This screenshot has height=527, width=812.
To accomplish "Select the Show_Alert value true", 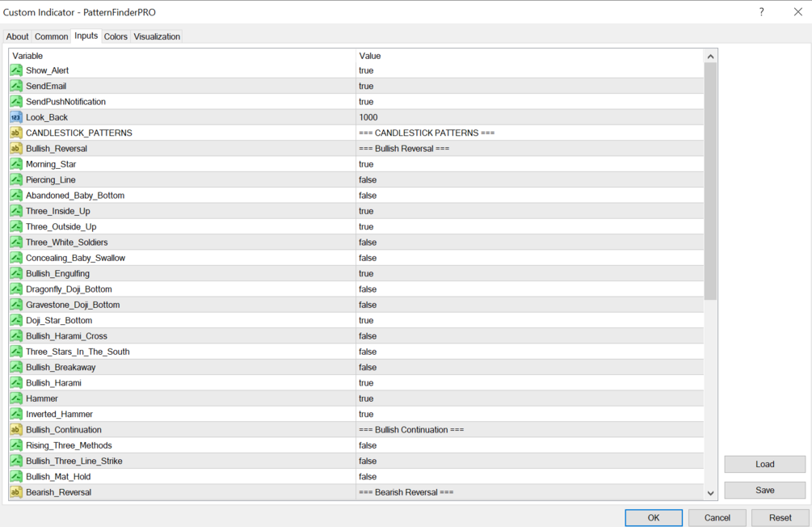I will (366, 70).
